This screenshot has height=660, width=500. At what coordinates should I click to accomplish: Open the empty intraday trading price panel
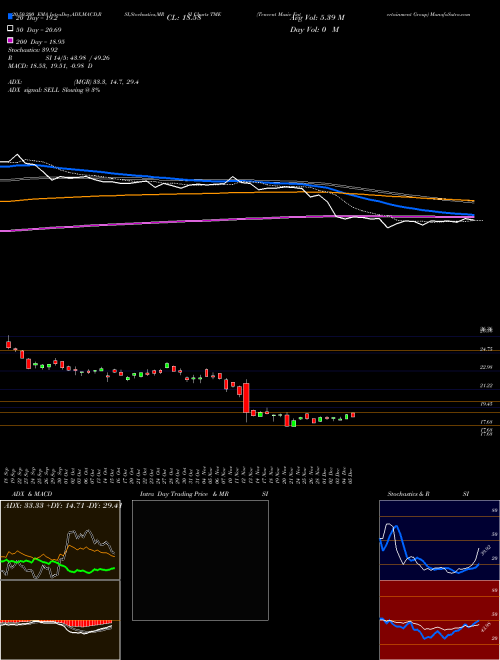pyautogui.click(x=200, y=560)
